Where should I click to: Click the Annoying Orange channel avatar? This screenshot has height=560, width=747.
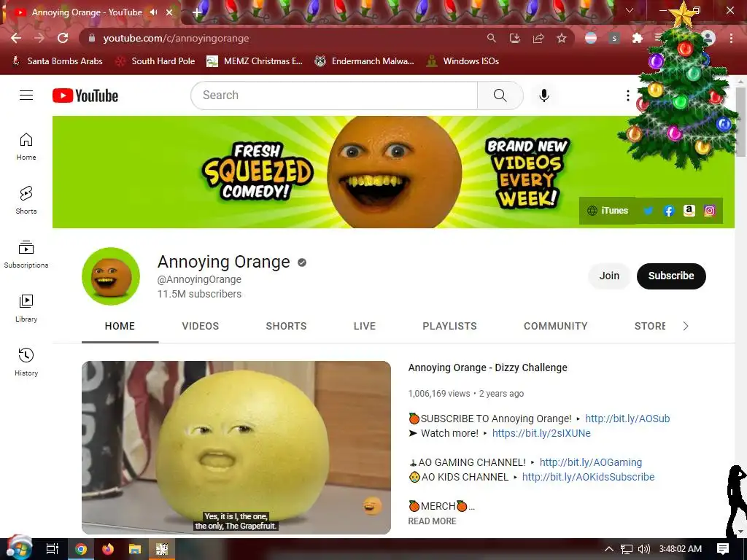(x=111, y=276)
